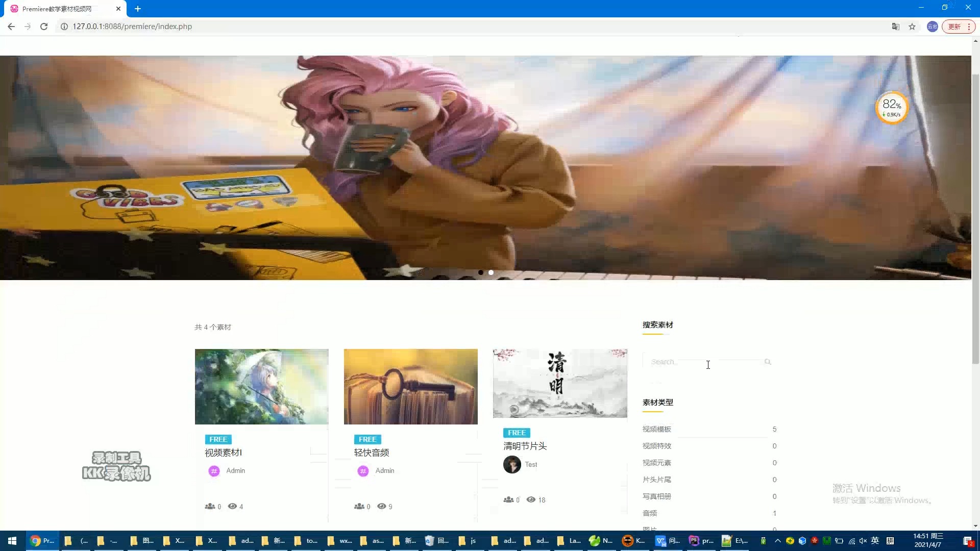The image size is (980, 551).
Task: Filter by 视频模板 category
Action: (x=657, y=429)
